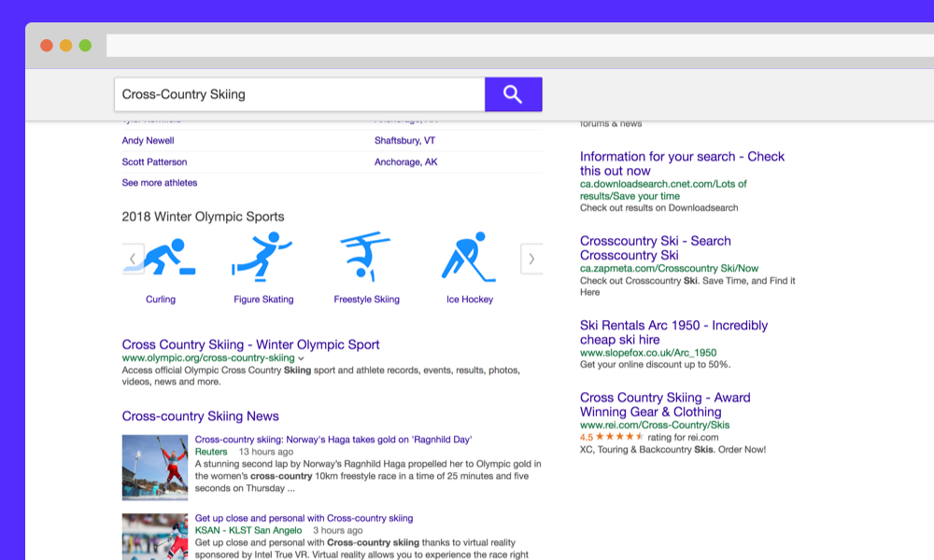Image resolution: width=934 pixels, height=560 pixels.
Task: Click the green window traffic light
Action: [86, 44]
